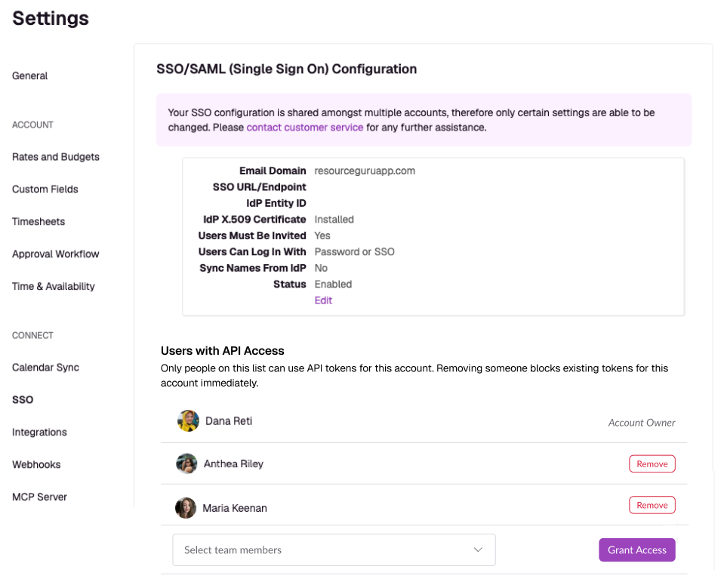The width and height of the screenshot is (724, 588).
Task: Open Custom Fields settings
Action: (45, 189)
